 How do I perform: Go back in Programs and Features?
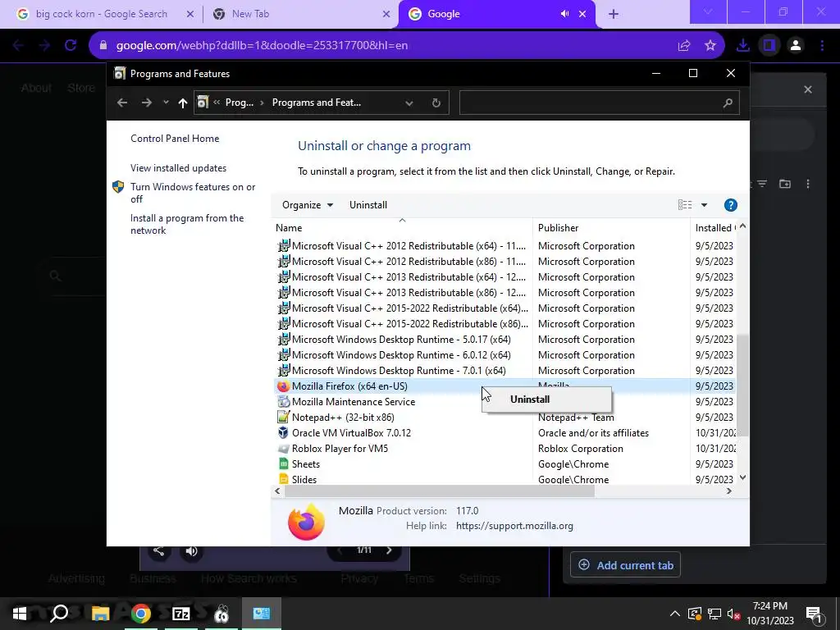(122, 103)
